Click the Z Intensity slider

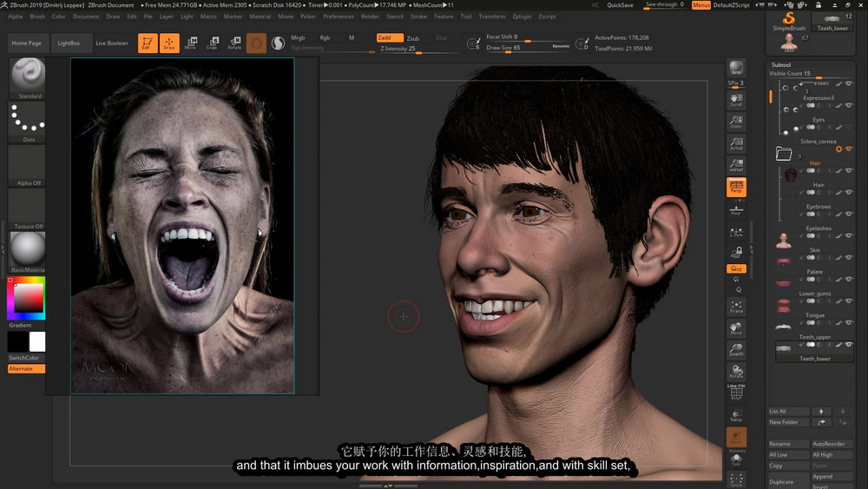coord(419,49)
